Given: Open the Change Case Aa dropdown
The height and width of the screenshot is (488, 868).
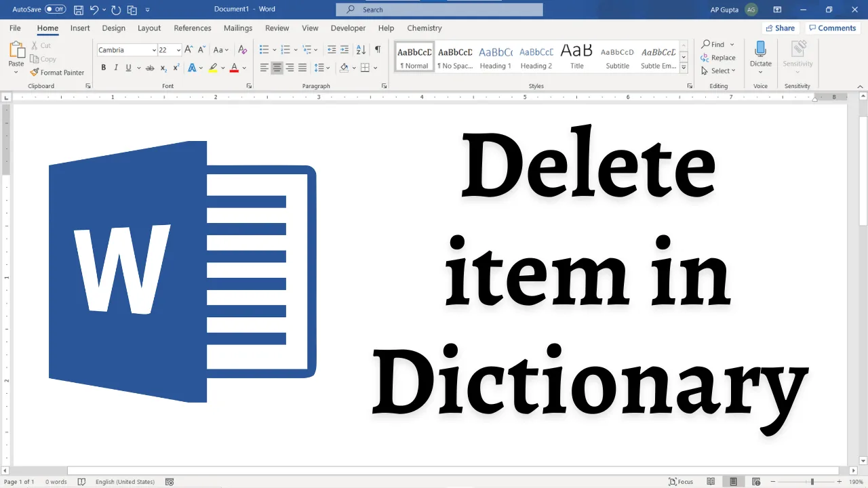Looking at the screenshot, I should tap(220, 49).
